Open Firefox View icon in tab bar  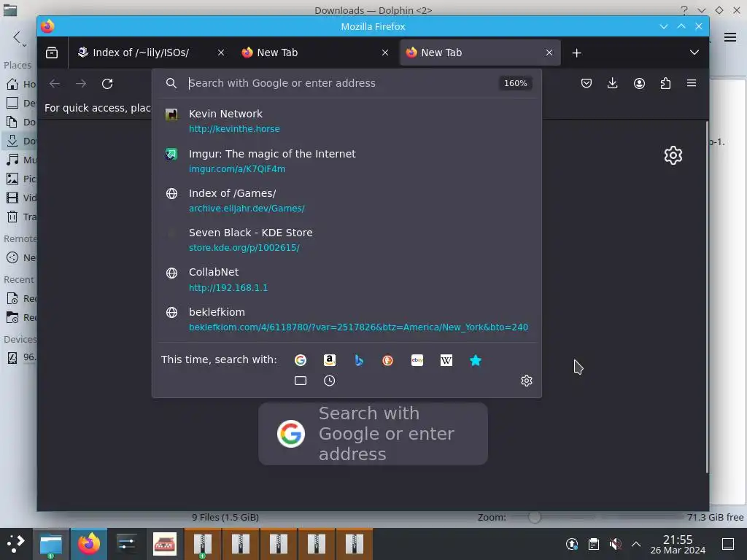[52, 52]
